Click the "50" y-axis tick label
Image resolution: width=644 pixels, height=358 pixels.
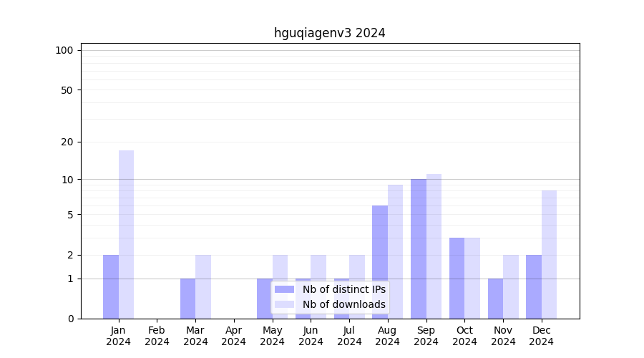coord(67,90)
